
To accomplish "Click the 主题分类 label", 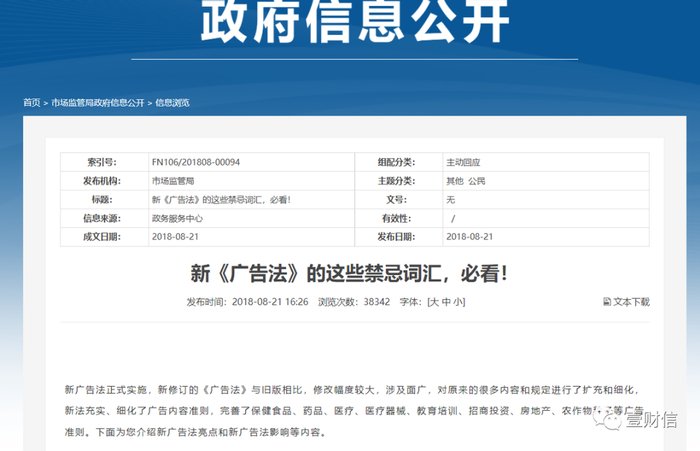I will 396,181.
